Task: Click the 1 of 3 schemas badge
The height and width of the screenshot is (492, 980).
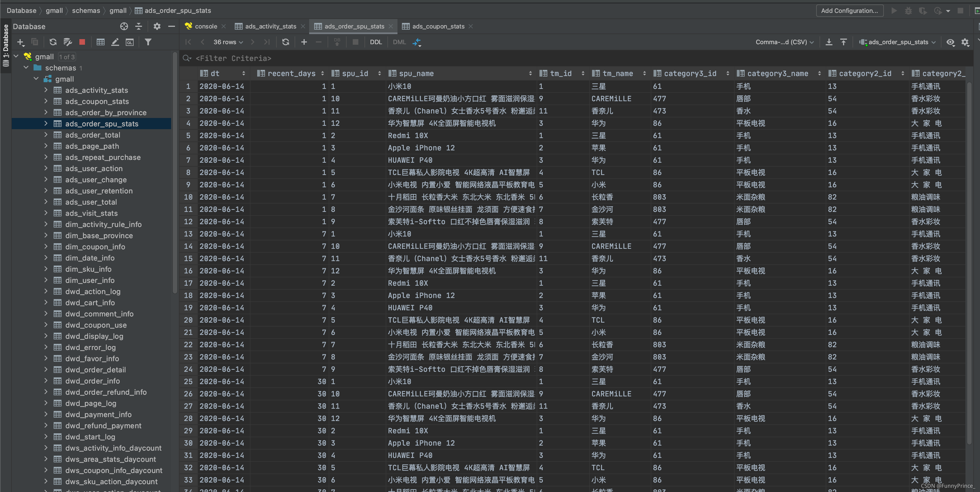Action: 67,57
